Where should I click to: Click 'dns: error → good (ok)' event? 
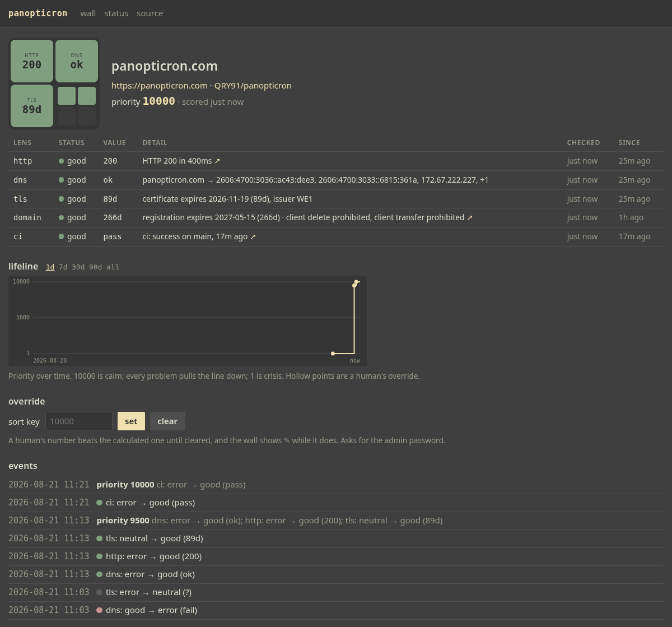[335, 574]
